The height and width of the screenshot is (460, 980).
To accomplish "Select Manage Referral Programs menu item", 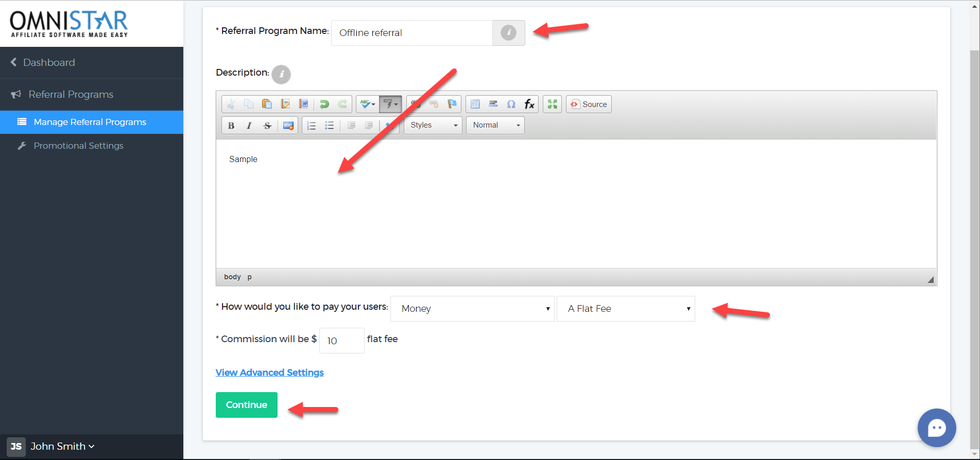I will (92, 122).
